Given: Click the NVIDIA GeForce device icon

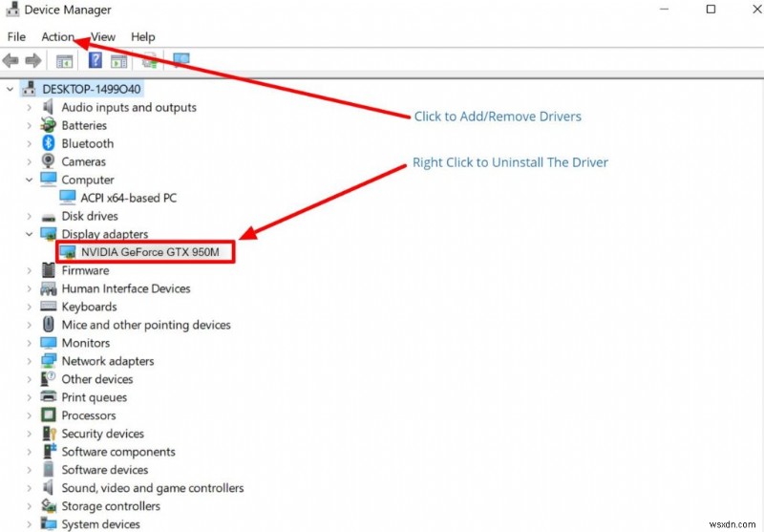Looking at the screenshot, I should point(67,252).
